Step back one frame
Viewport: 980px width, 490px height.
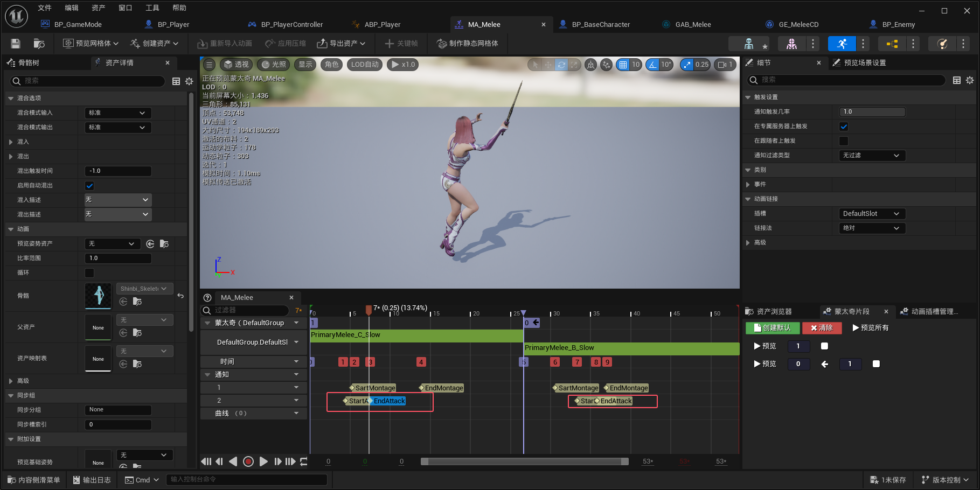point(219,461)
